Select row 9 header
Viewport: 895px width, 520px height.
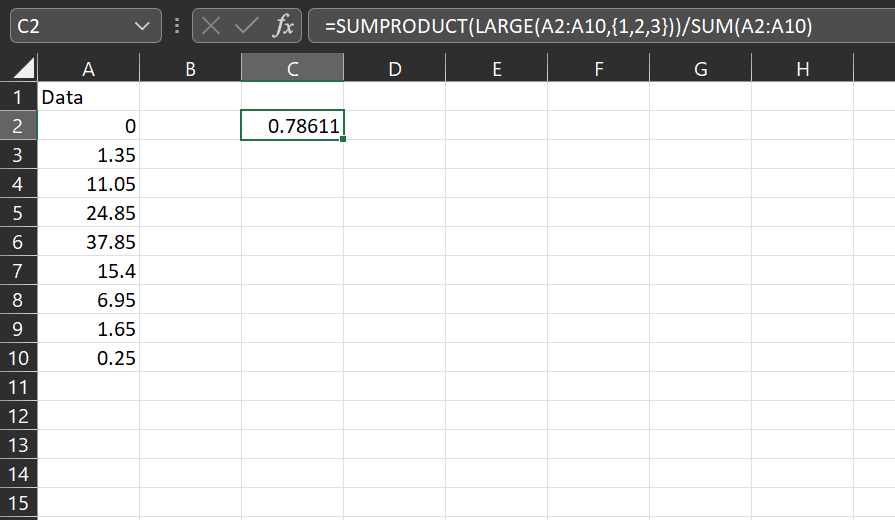tap(18, 329)
